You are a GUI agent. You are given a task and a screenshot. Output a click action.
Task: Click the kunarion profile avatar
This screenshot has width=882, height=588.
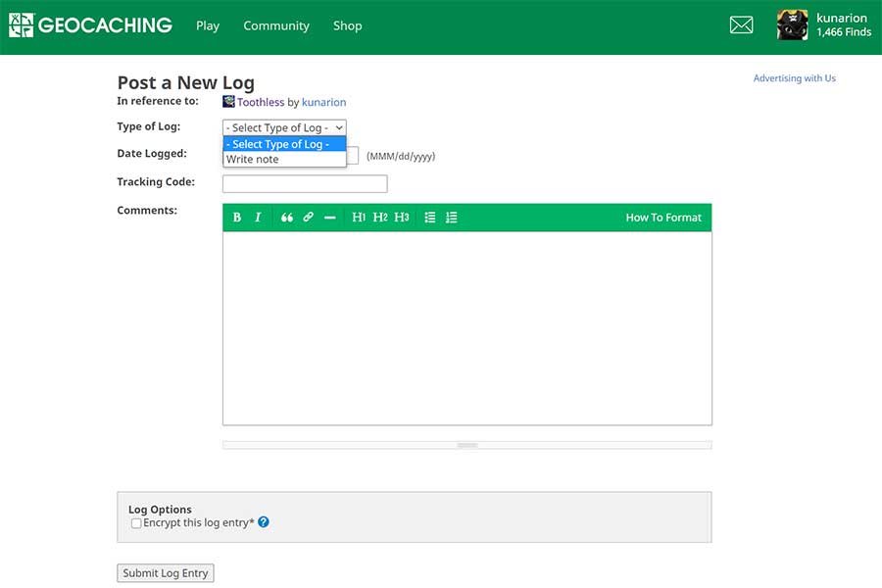click(792, 24)
